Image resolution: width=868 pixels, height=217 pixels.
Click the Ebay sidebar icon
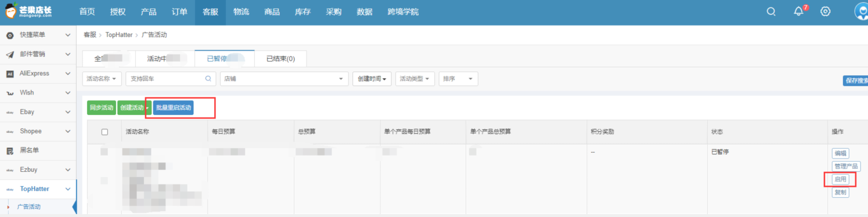[10, 112]
